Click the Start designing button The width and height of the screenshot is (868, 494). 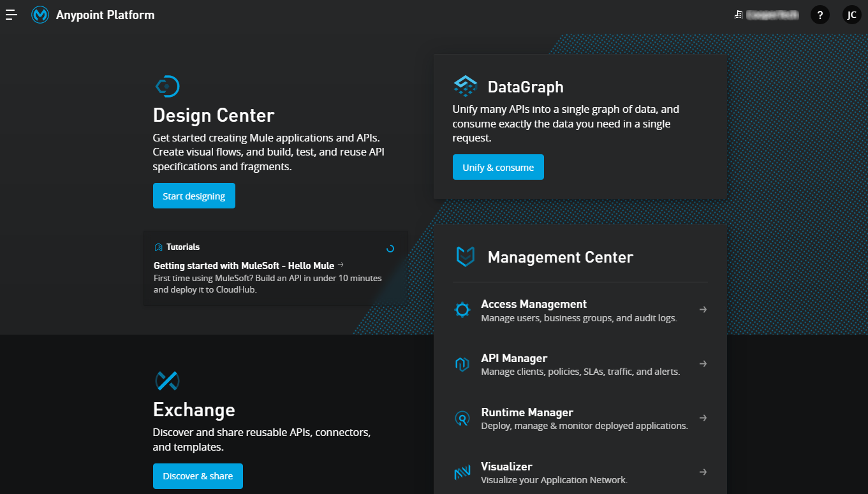(194, 196)
